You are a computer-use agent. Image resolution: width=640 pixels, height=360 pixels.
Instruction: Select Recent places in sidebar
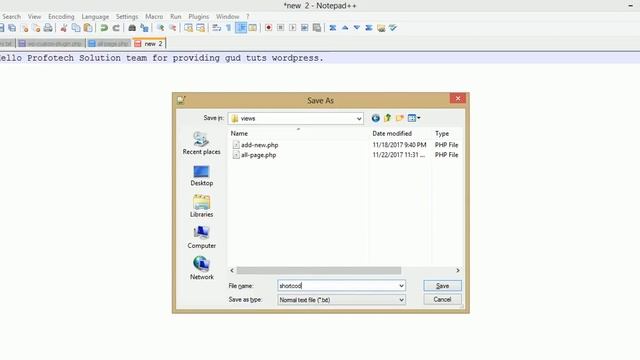pyautogui.click(x=201, y=143)
